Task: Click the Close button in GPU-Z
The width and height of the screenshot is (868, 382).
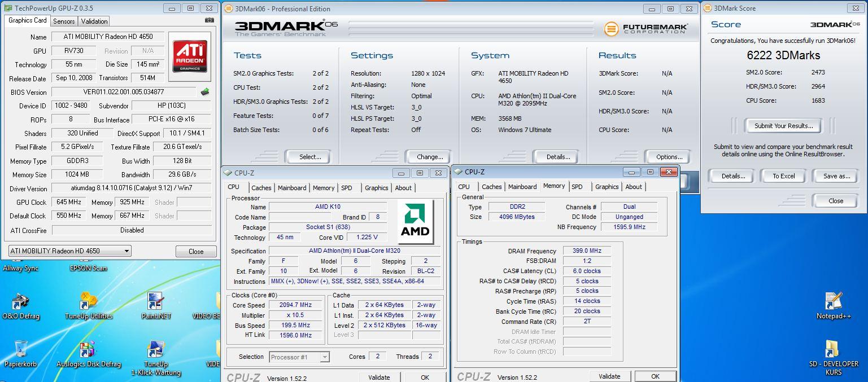Action: (196, 252)
